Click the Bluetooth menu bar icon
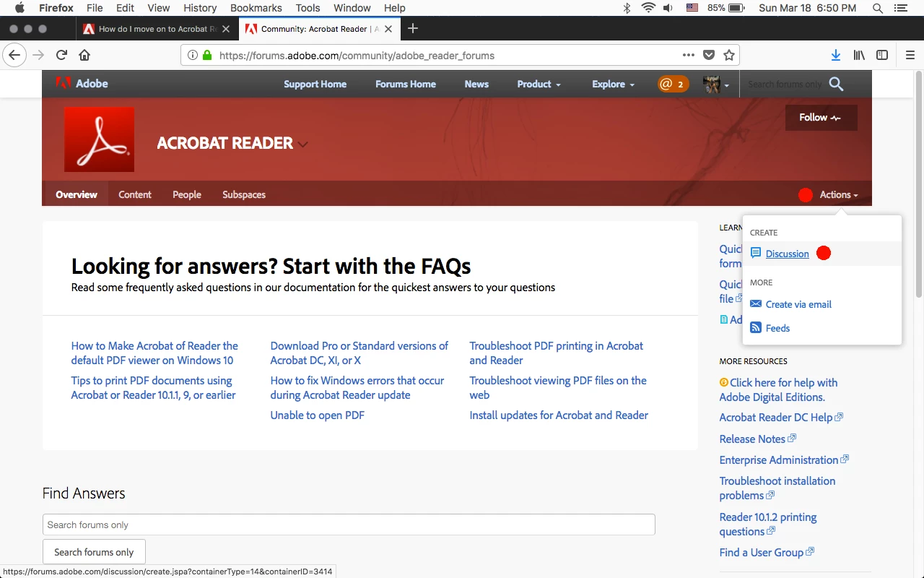924x578 pixels. [x=627, y=8]
